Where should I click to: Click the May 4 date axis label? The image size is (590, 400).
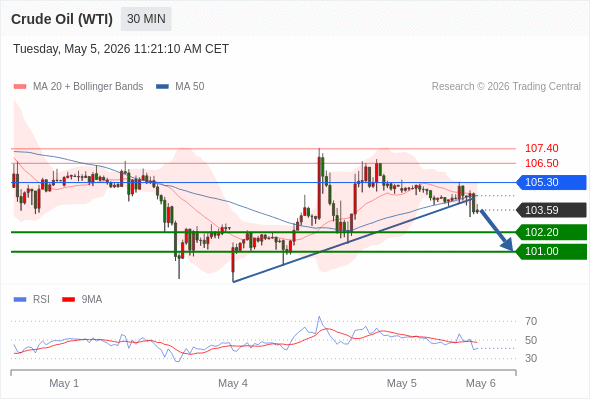(x=233, y=383)
